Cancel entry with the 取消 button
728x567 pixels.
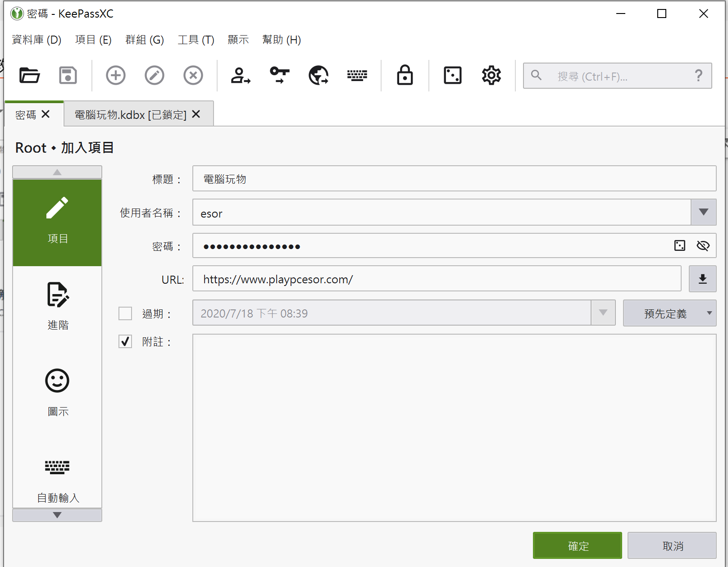point(672,545)
